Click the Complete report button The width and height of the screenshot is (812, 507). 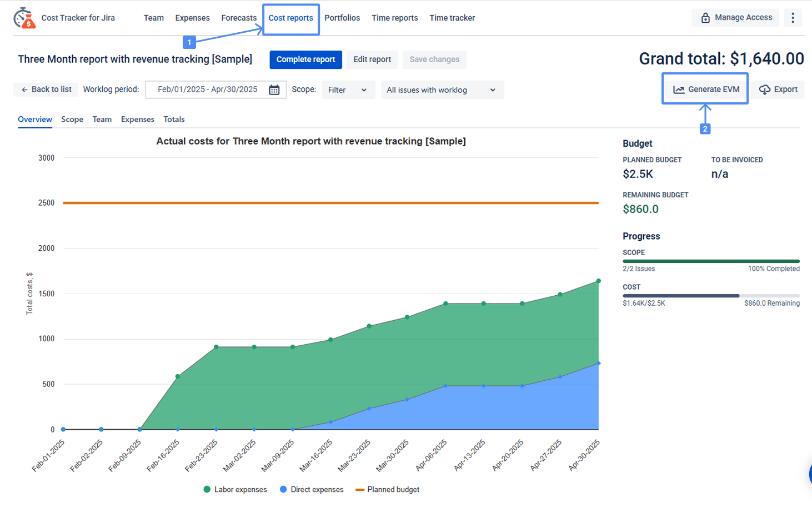coord(305,59)
